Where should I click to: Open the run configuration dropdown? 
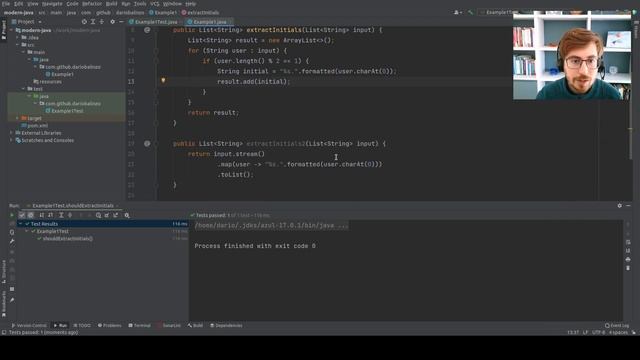(x=496, y=13)
